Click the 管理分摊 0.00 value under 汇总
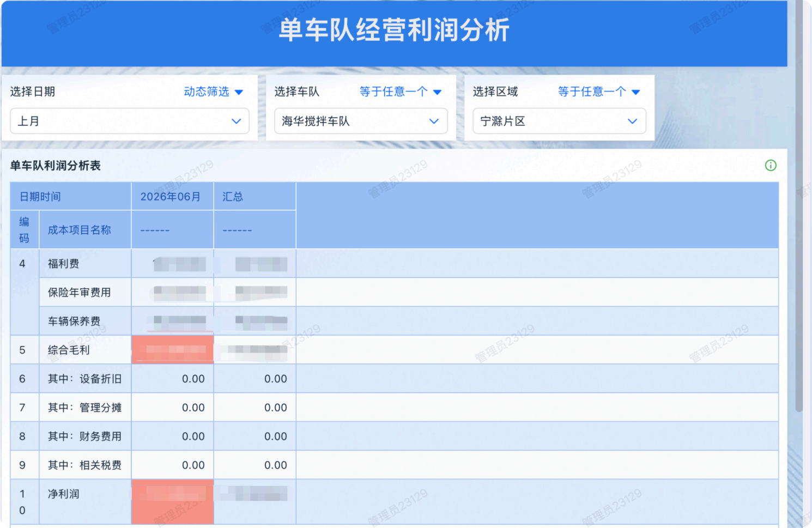812x528 pixels. [276, 408]
